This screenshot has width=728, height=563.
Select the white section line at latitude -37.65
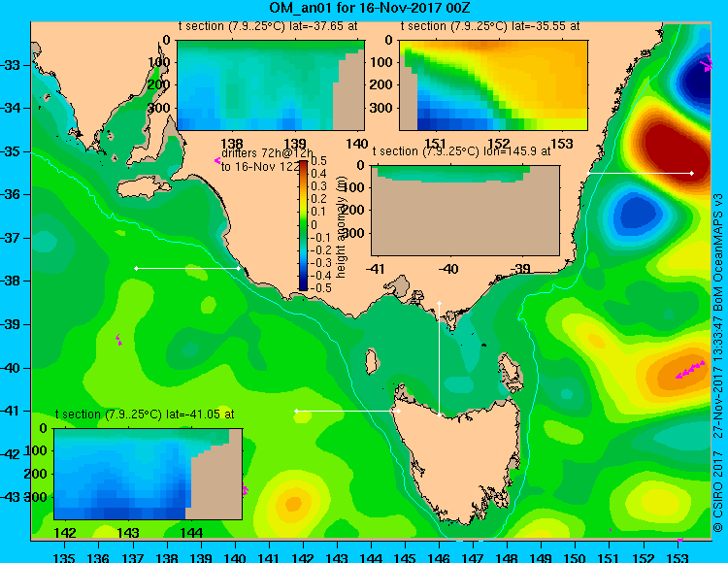pos(187,268)
